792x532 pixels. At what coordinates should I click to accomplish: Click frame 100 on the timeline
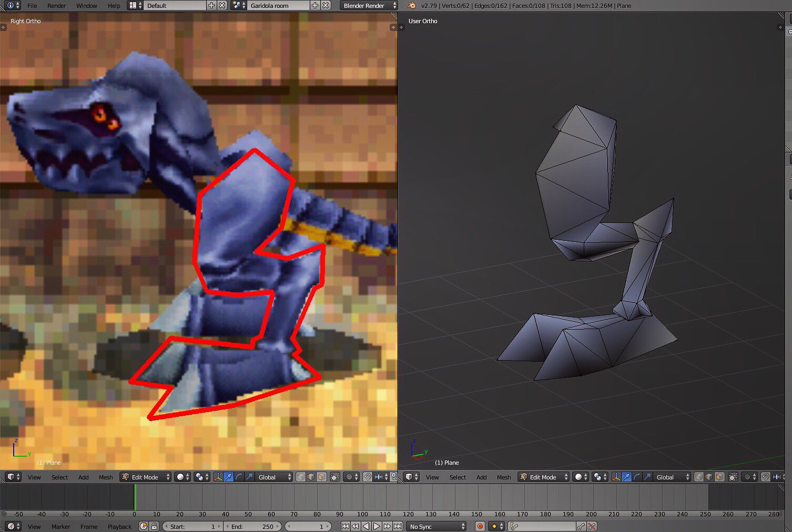tap(363, 514)
